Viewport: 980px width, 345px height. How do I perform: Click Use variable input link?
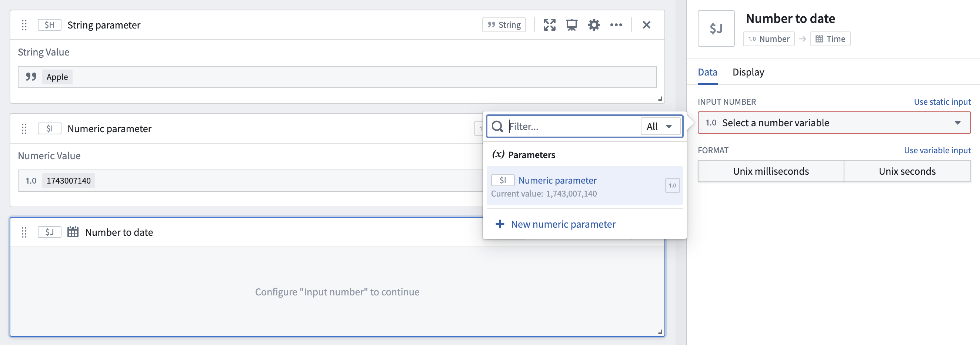click(937, 151)
